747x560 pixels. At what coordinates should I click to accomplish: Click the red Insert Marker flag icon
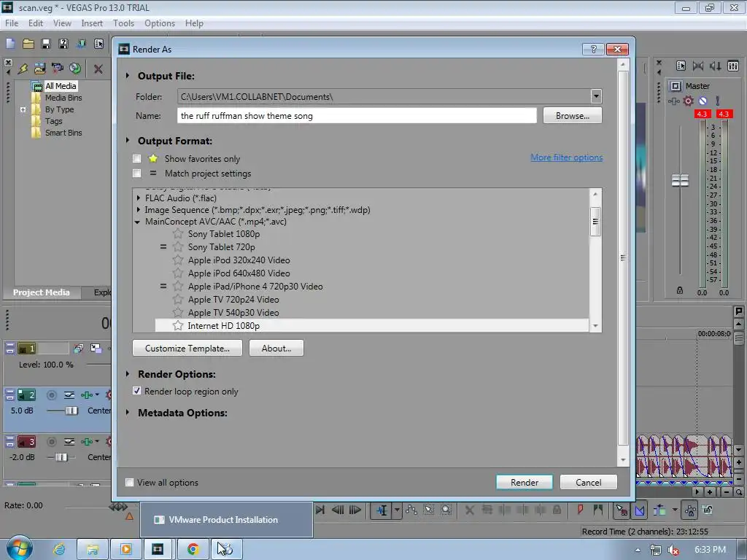tap(580, 510)
